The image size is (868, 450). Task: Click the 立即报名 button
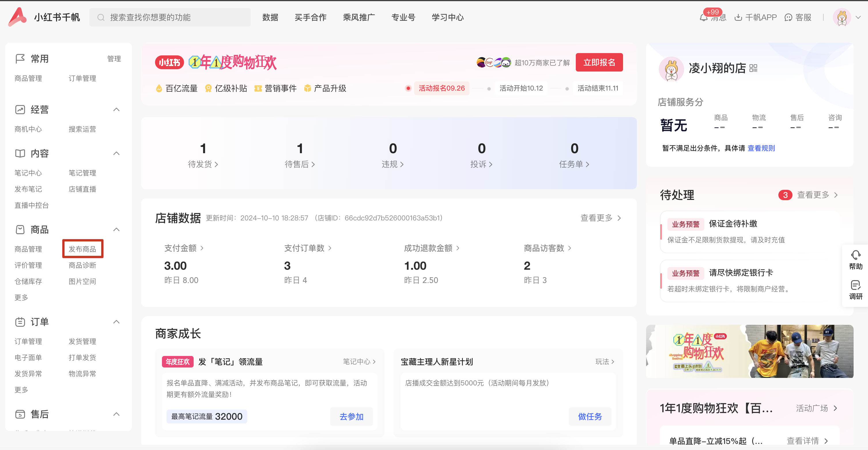[599, 62]
